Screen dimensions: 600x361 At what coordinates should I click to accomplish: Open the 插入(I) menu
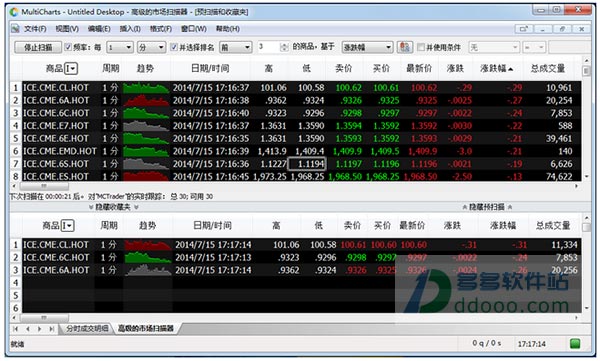pyautogui.click(x=130, y=29)
